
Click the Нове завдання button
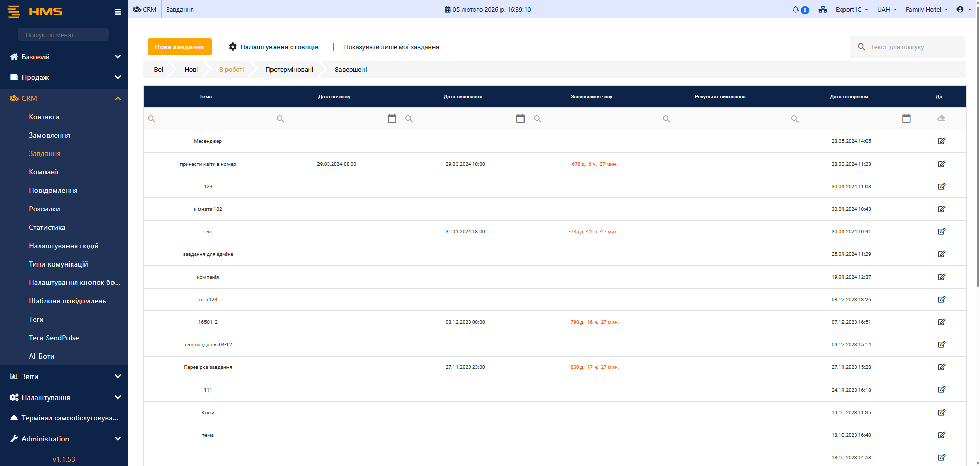click(x=179, y=47)
